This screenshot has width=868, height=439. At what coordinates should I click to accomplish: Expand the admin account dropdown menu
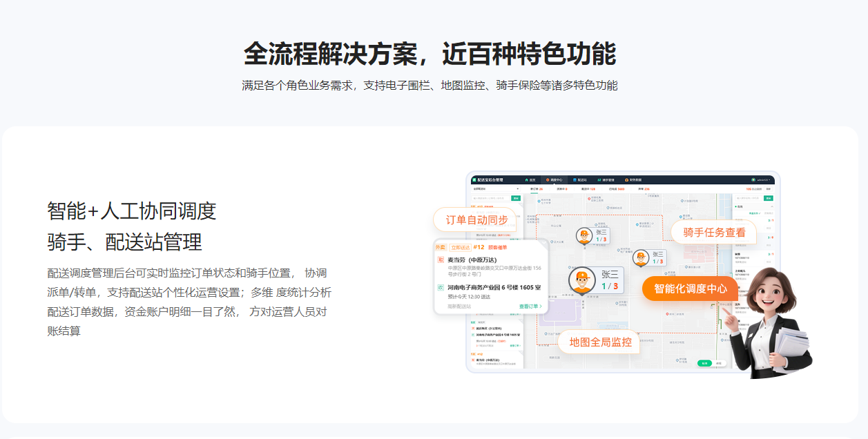(x=763, y=179)
